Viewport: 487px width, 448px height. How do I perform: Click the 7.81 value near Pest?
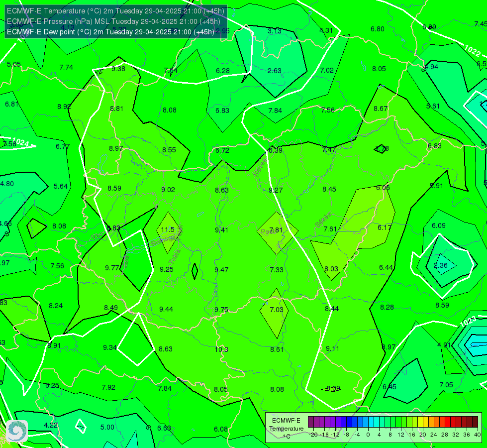(276, 230)
